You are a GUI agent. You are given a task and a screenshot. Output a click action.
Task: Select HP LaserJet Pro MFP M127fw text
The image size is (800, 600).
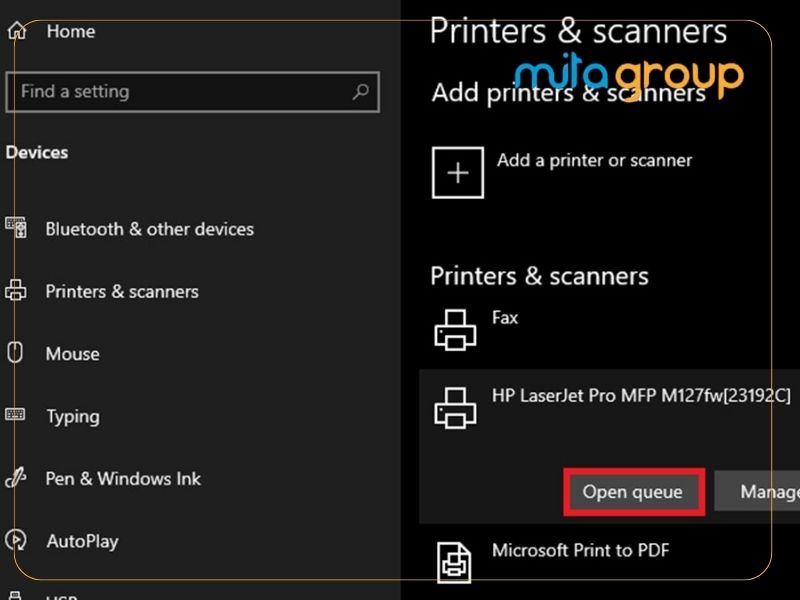pos(641,395)
